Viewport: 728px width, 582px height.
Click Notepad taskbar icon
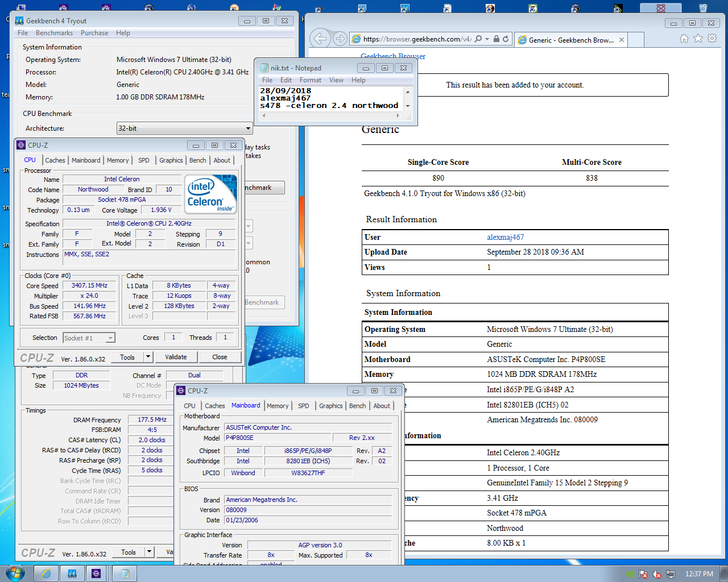125,573
